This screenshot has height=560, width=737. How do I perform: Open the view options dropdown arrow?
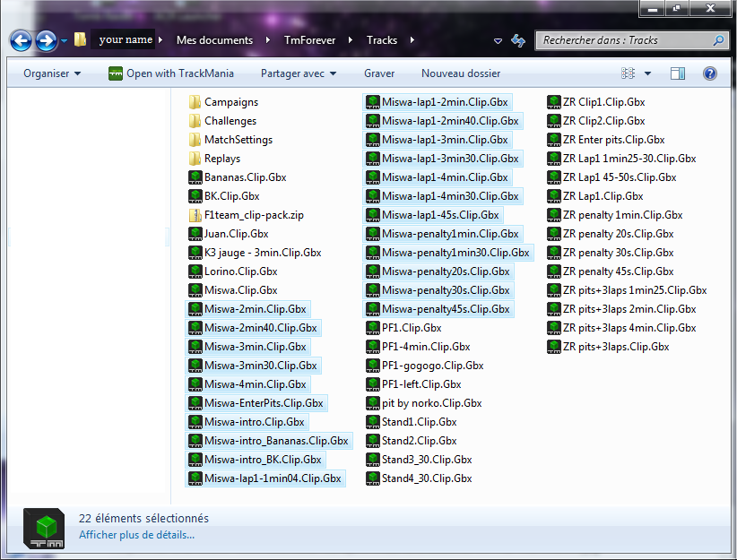pyautogui.click(x=647, y=73)
